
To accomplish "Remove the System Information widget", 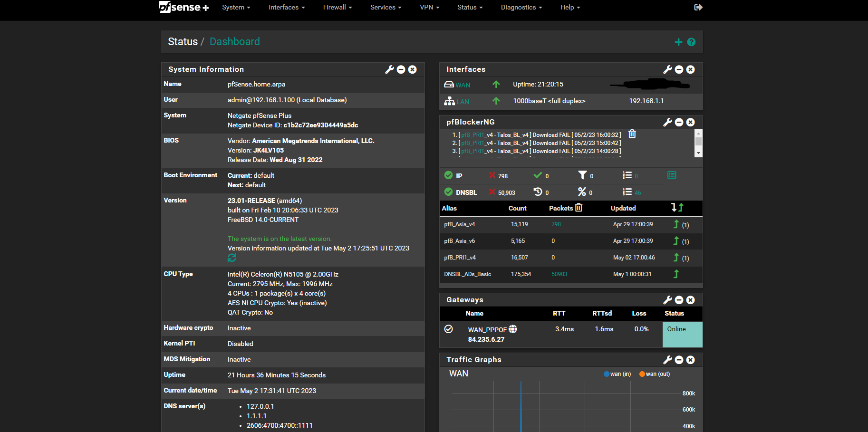I will click(413, 69).
